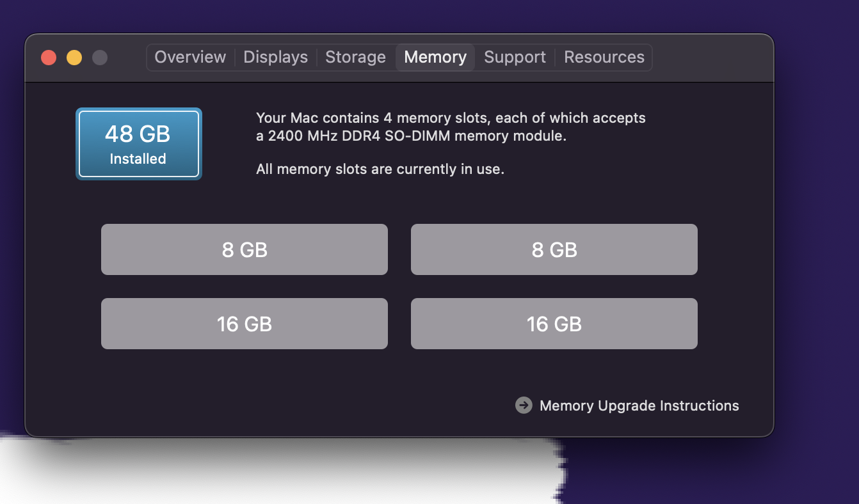Select the currently active Memory tab

click(x=435, y=57)
